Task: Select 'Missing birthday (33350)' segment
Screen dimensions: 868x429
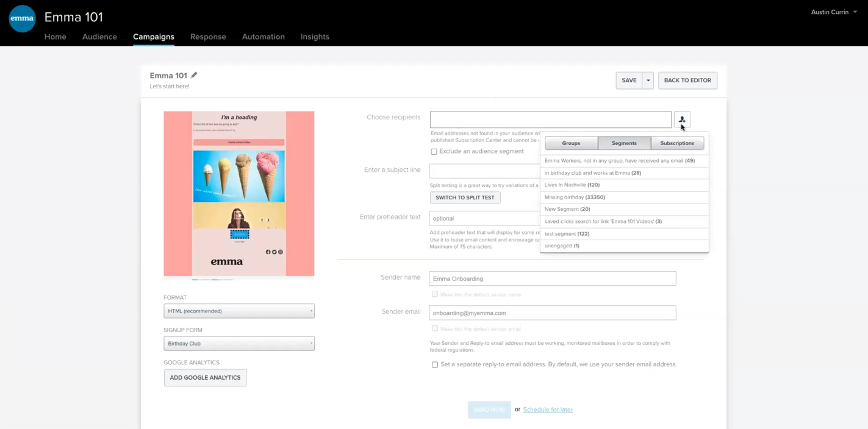Action: click(624, 197)
